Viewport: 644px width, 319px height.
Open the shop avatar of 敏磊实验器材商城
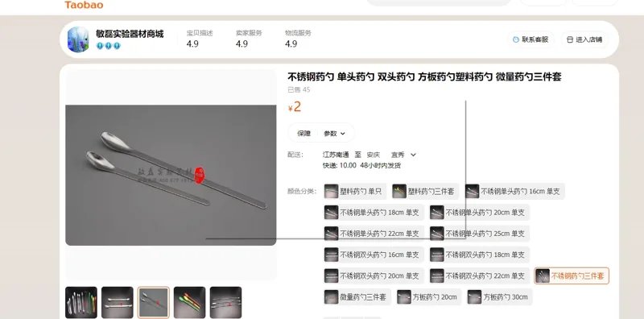[78, 39]
